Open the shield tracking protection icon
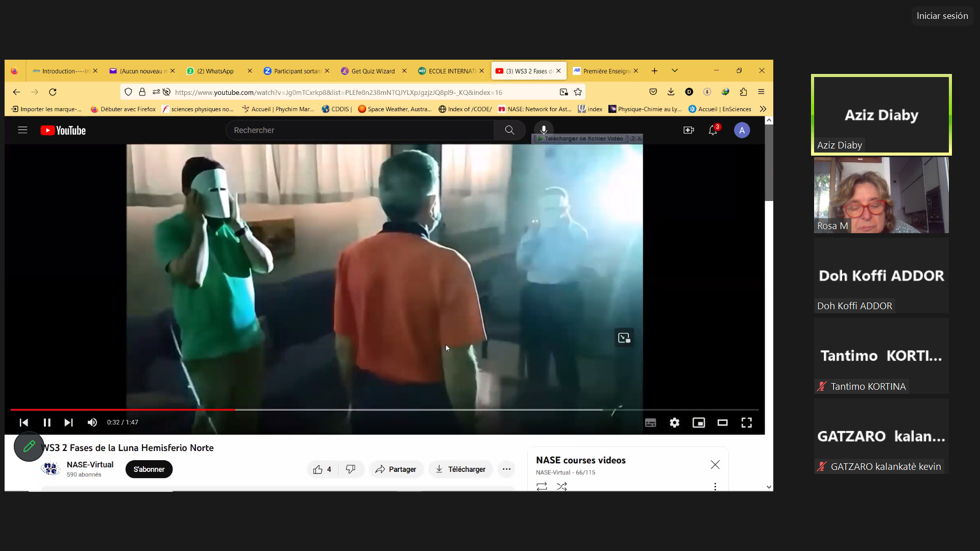980x551 pixels. coord(128,92)
